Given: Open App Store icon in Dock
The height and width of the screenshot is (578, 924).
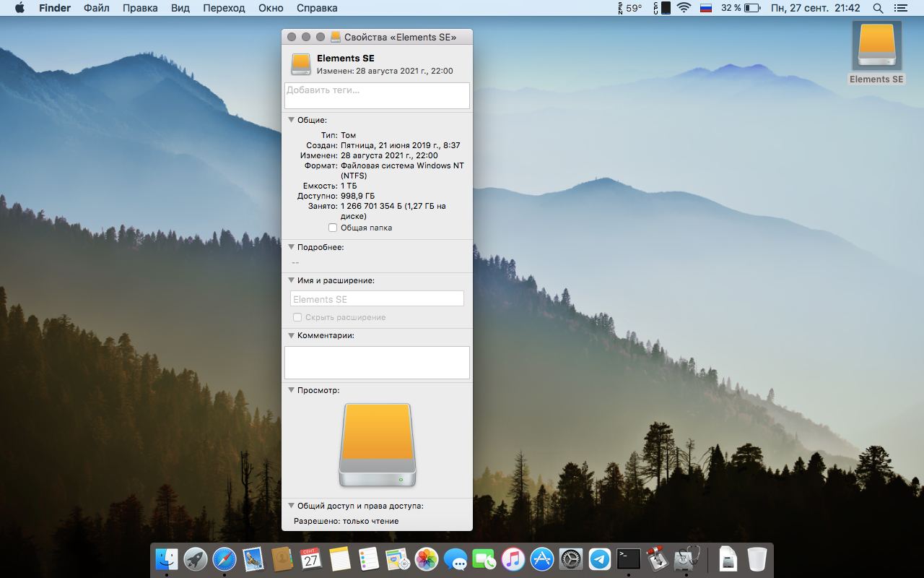Looking at the screenshot, I should point(542,559).
